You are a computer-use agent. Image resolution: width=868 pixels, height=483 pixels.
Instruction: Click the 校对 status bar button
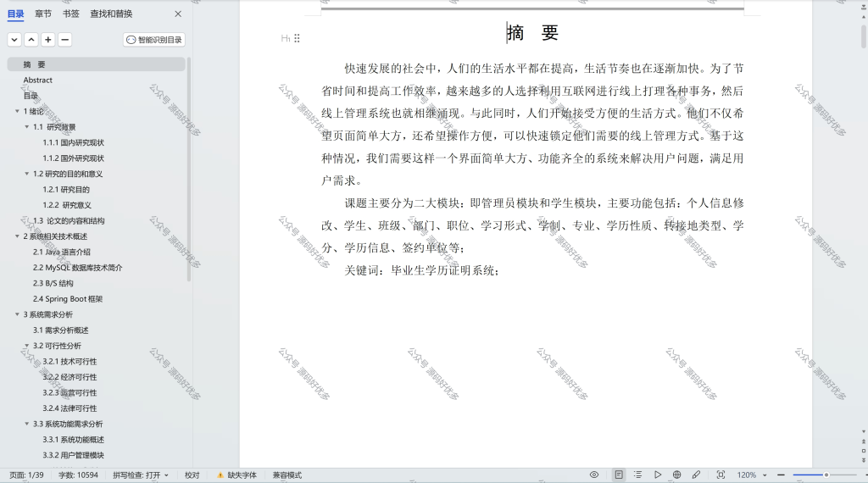pos(192,475)
